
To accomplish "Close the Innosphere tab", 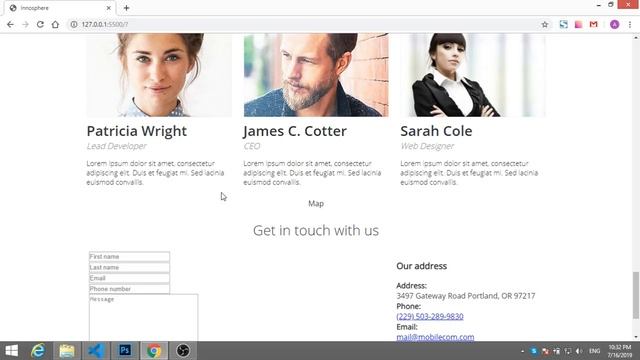I will point(109,8).
